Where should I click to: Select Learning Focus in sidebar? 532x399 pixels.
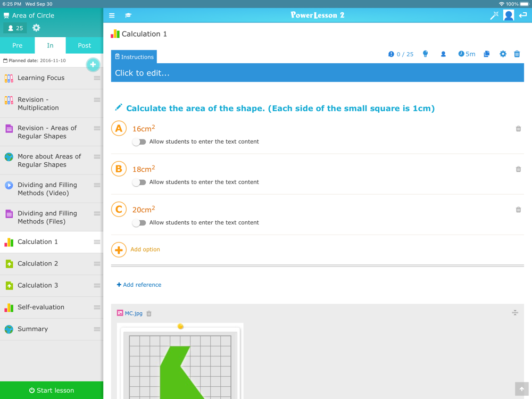point(52,78)
